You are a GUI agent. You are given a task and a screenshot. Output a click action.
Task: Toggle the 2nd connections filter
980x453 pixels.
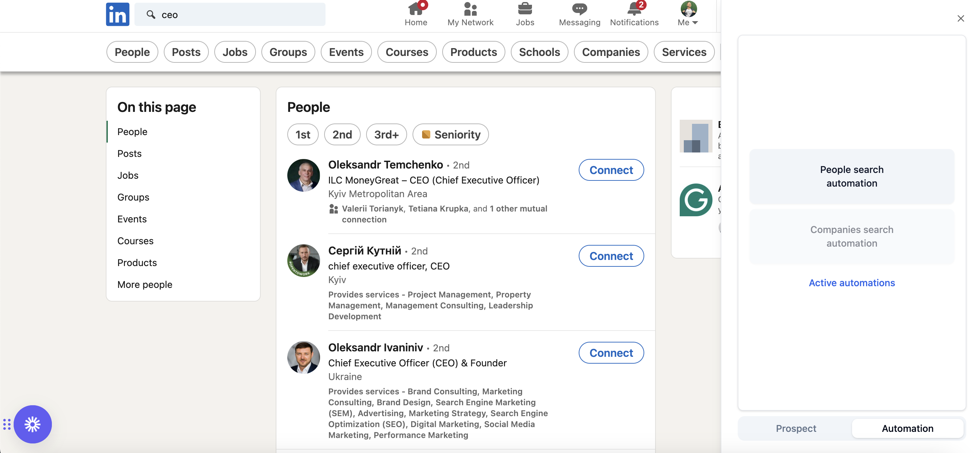click(x=342, y=134)
